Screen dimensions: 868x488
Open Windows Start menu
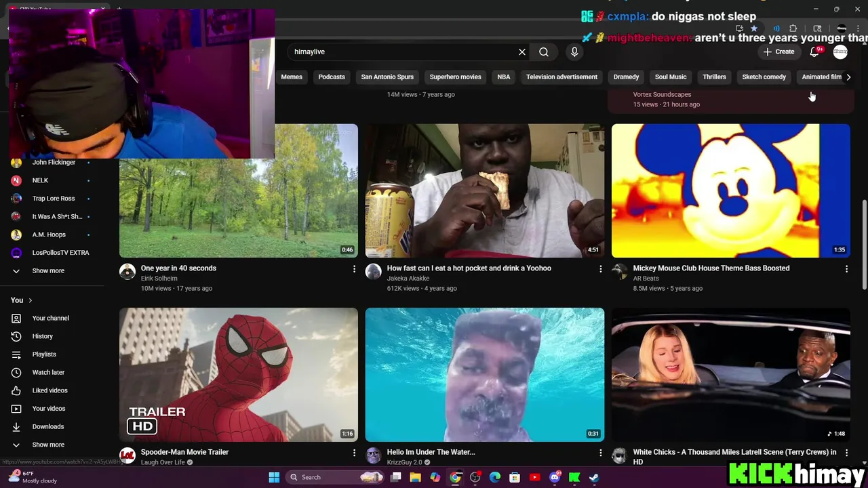point(274,477)
